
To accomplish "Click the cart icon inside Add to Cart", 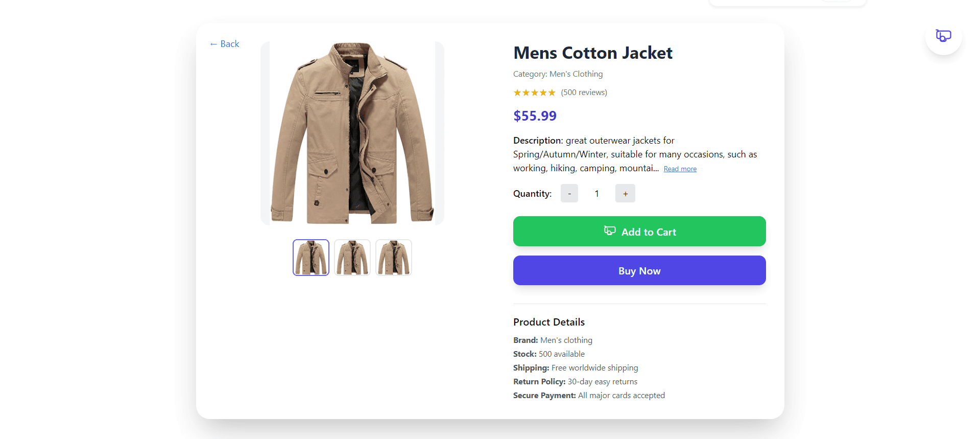I will click(609, 230).
